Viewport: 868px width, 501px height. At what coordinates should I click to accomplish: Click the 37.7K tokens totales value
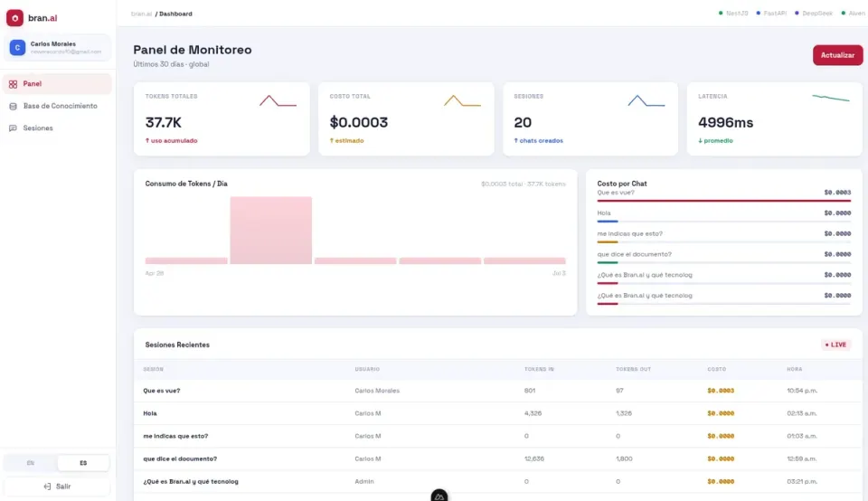click(164, 122)
